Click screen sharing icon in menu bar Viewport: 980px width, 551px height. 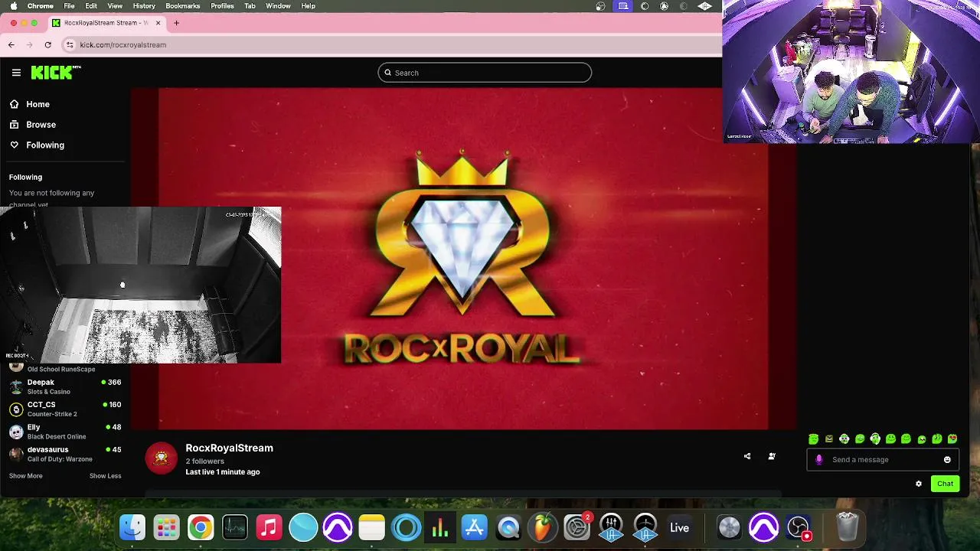pos(623,6)
